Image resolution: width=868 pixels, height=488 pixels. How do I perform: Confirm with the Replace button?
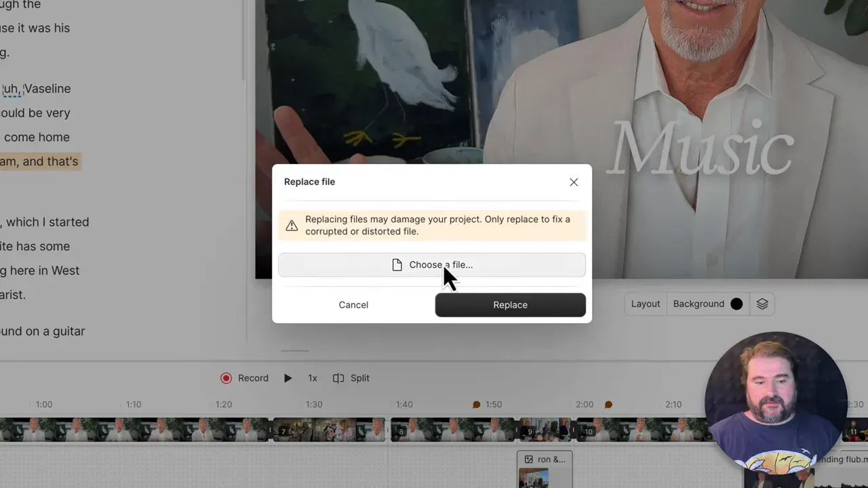pos(511,305)
